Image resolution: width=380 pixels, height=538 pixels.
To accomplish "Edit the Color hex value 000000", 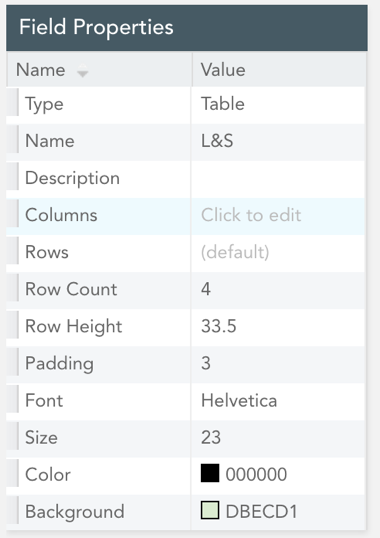I will [x=256, y=475].
